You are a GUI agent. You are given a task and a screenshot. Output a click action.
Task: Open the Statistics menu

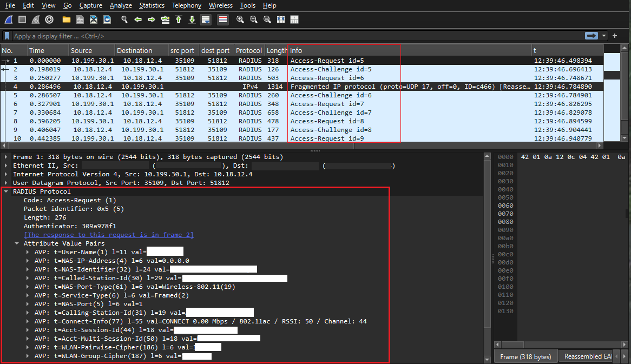click(152, 5)
